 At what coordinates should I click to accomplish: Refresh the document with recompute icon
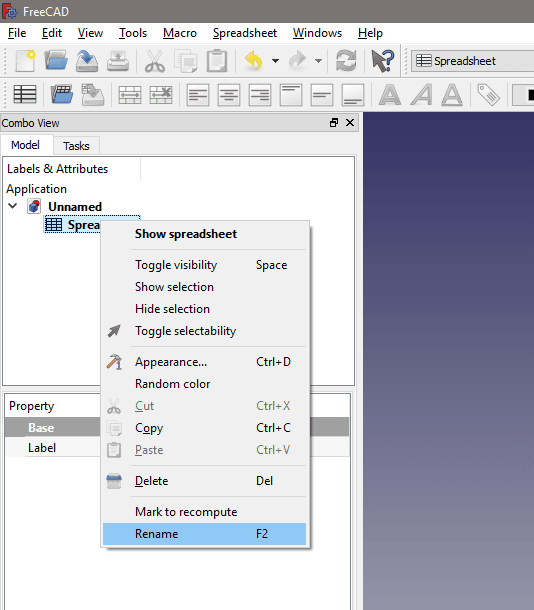346,61
